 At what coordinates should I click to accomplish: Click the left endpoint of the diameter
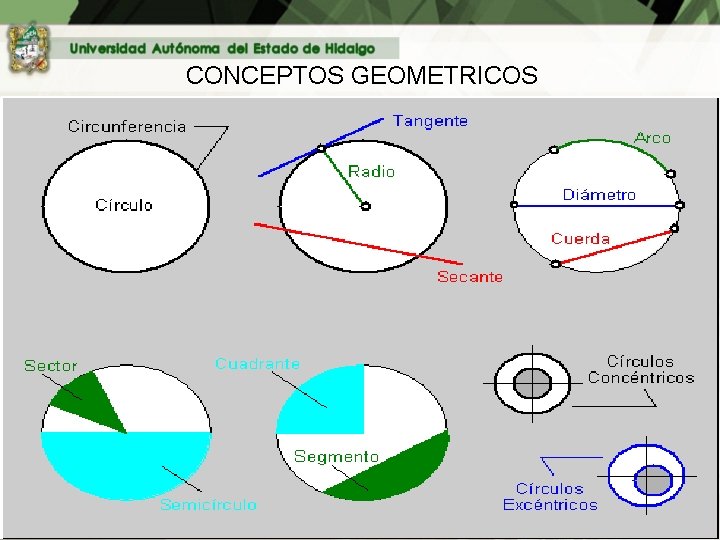(x=514, y=205)
